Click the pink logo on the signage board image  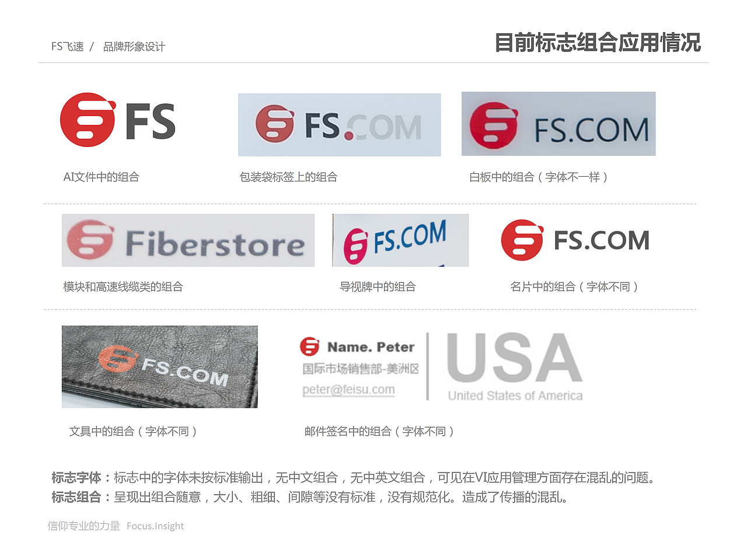pos(355,246)
